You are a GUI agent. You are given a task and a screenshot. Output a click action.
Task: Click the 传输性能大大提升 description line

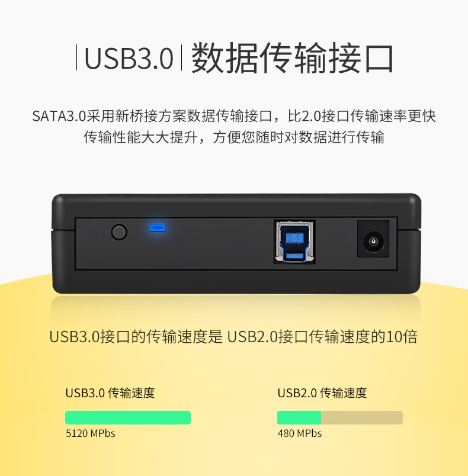pyautogui.click(x=234, y=137)
